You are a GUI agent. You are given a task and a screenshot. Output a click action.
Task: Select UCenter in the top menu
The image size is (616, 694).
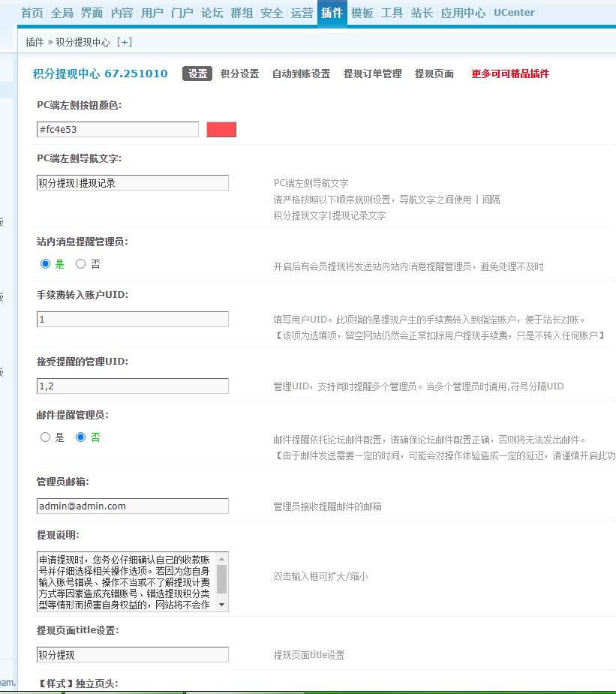point(514,13)
